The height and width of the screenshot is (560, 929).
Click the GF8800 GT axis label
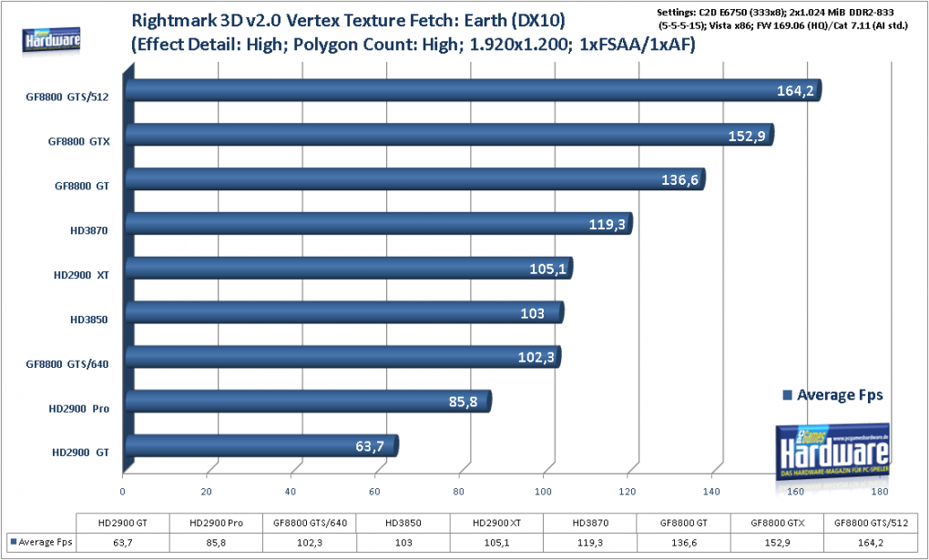(82, 186)
